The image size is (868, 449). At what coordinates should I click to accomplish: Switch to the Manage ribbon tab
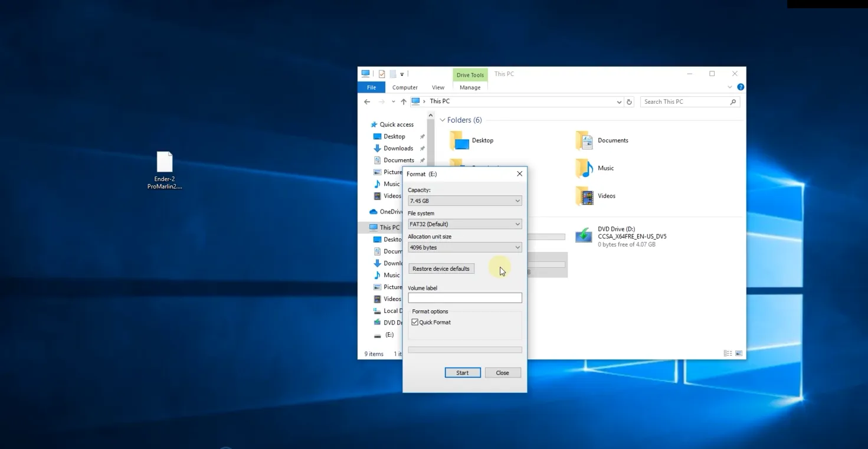pos(470,87)
